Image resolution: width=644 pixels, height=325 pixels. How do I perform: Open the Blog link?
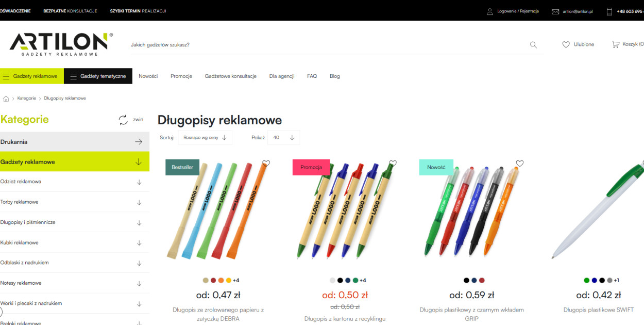pyautogui.click(x=335, y=76)
